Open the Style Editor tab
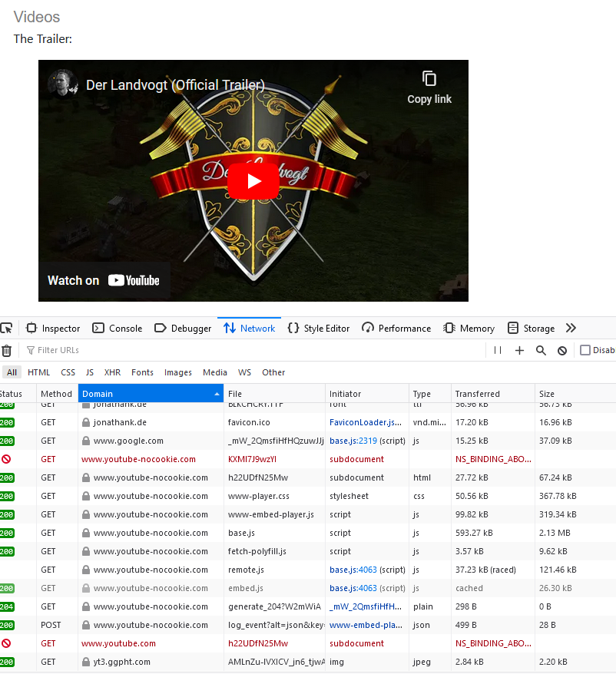 tap(318, 328)
